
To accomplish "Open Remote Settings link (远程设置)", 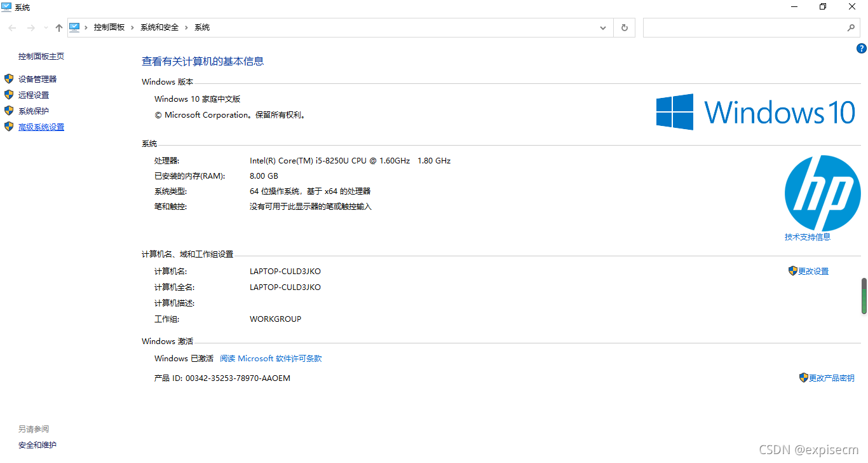I will pyautogui.click(x=34, y=95).
